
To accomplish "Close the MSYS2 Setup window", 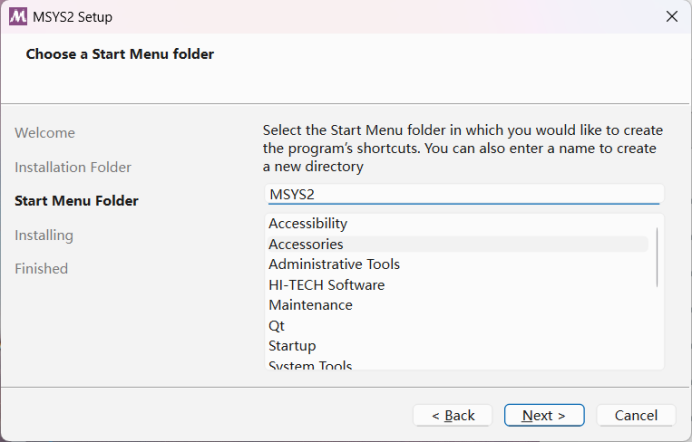I will [x=672, y=17].
